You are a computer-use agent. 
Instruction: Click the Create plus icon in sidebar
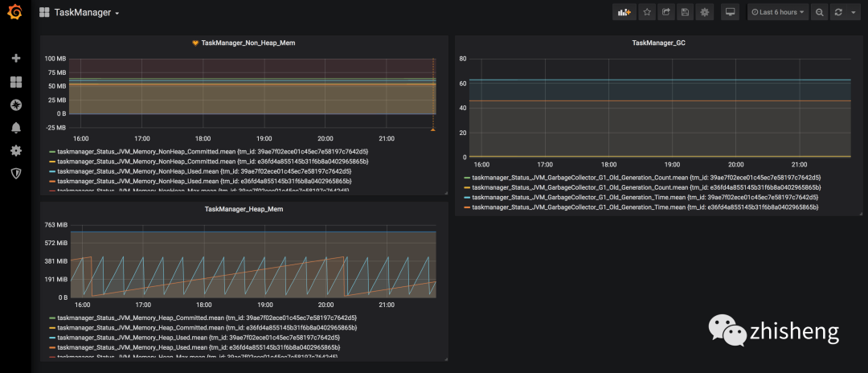click(15, 59)
